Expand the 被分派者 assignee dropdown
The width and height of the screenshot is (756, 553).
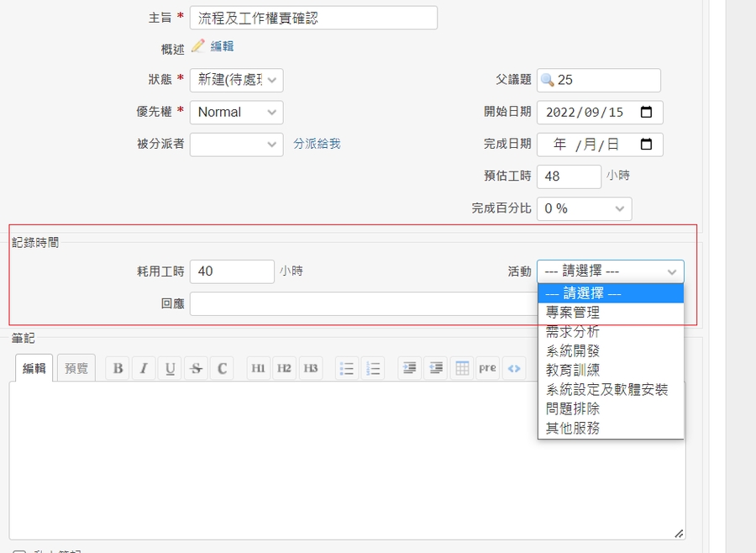click(236, 145)
